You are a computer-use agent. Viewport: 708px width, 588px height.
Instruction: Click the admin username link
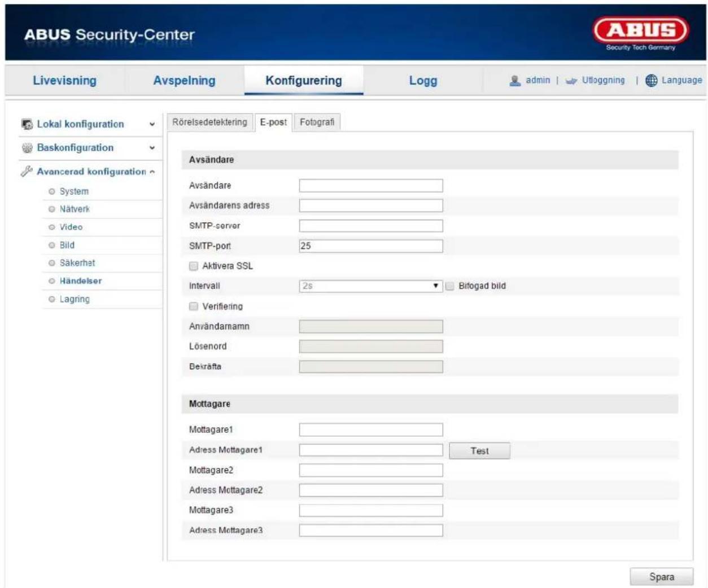tap(537, 80)
